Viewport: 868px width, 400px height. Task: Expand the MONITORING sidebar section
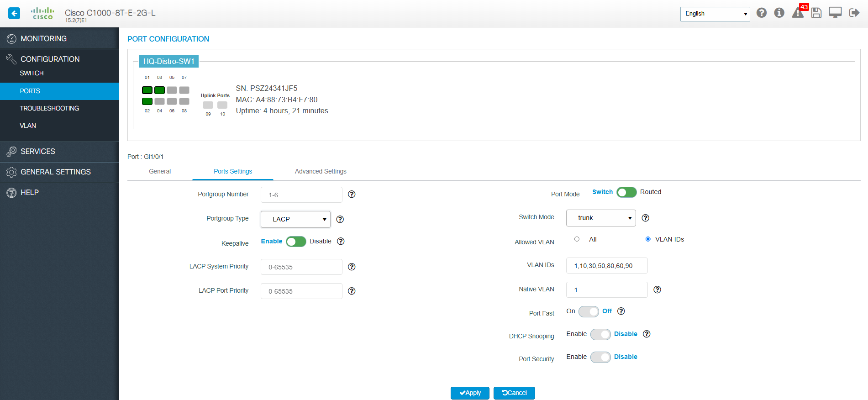[59, 38]
